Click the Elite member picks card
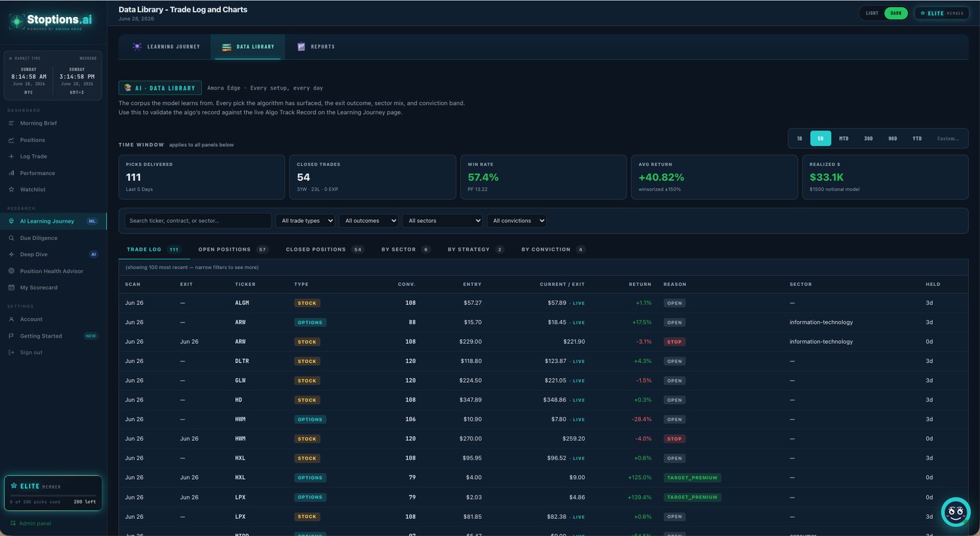 53,493
